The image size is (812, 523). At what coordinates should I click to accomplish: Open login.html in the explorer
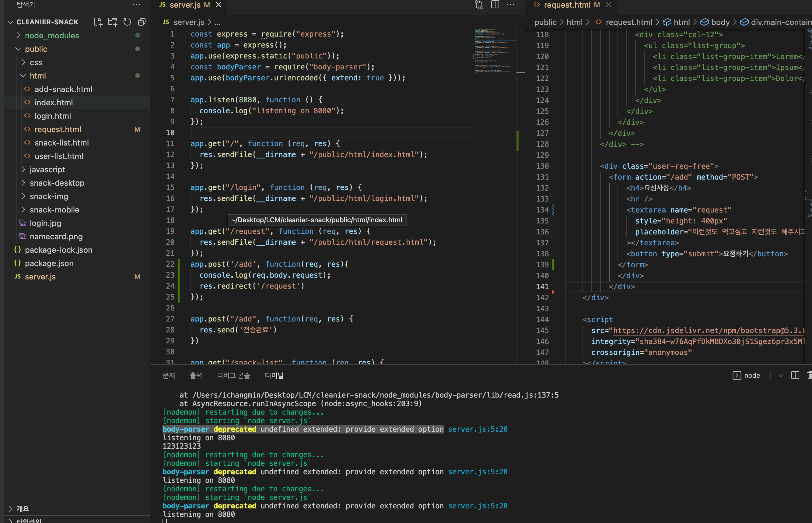point(53,116)
